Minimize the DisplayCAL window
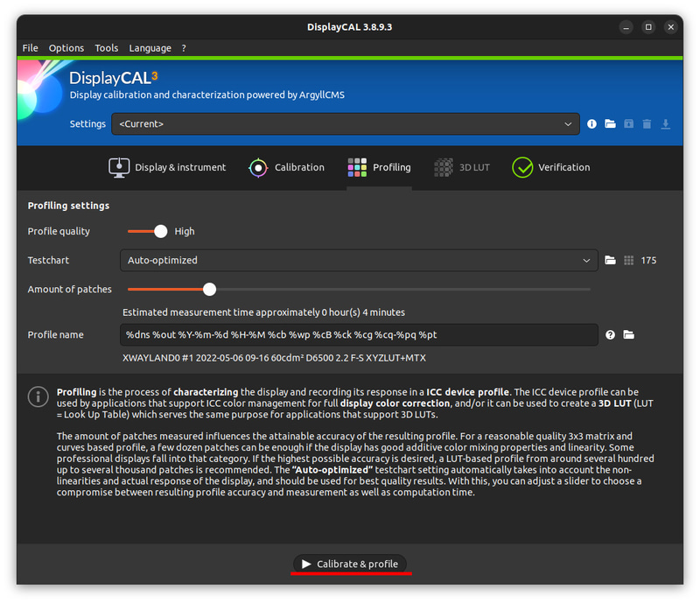700x603 pixels. [626, 27]
